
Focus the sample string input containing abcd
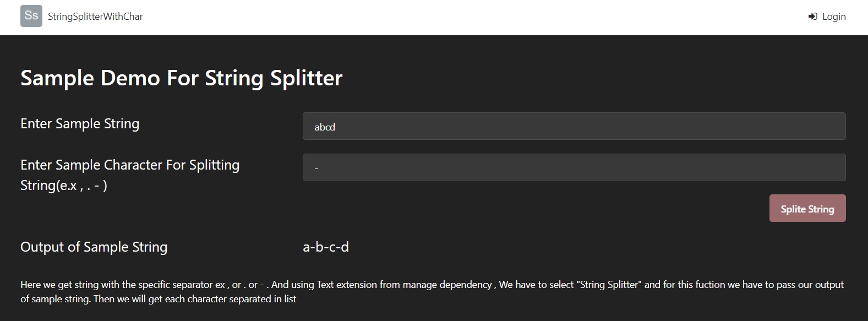pyautogui.click(x=574, y=127)
